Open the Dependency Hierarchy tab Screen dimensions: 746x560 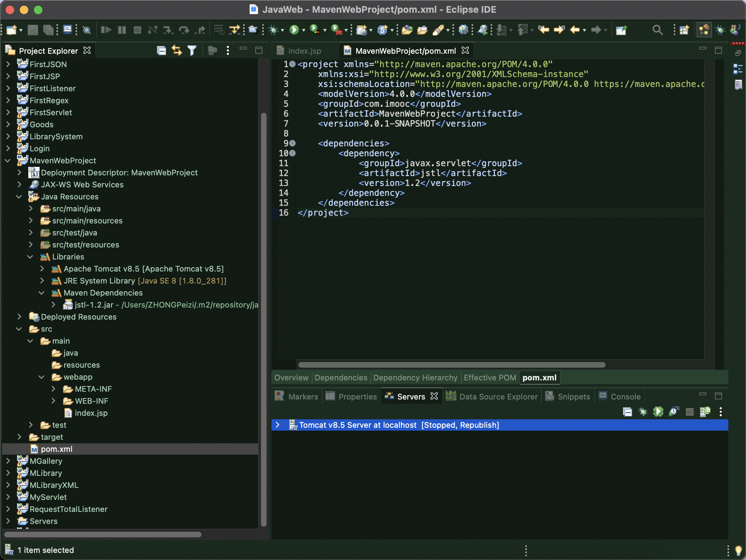(415, 378)
